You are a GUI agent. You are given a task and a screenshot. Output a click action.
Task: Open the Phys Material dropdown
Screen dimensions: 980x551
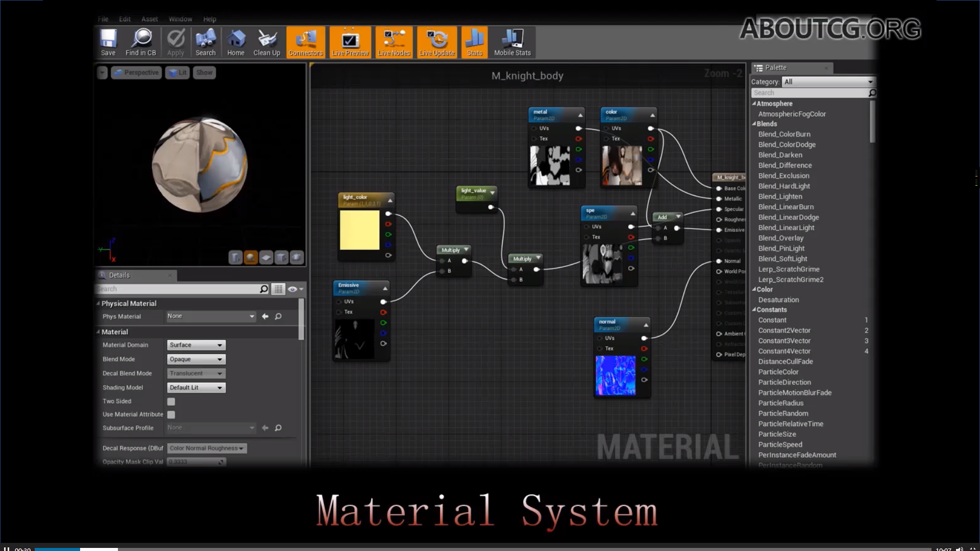point(211,316)
